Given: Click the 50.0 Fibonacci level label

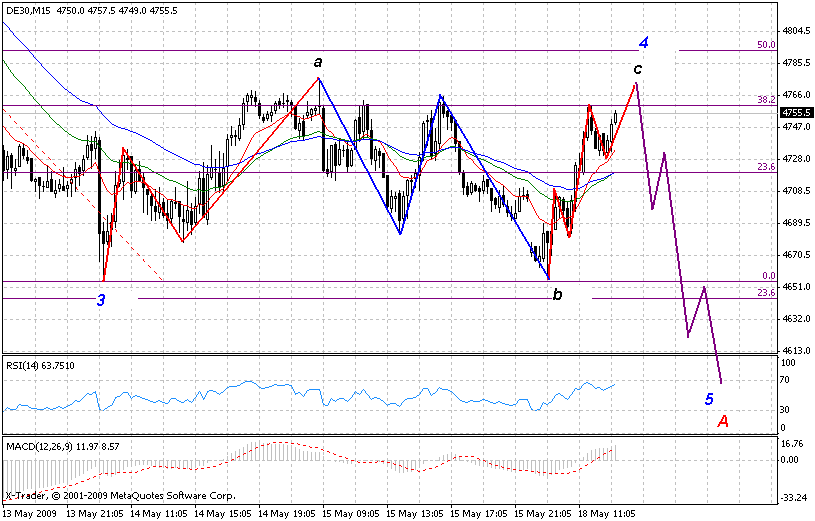Looking at the screenshot, I should [767, 45].
